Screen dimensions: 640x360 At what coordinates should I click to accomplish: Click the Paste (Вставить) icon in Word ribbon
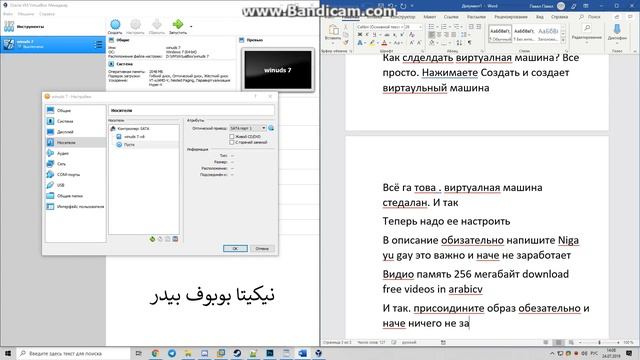pyautogui.click(x=333, y=29)
